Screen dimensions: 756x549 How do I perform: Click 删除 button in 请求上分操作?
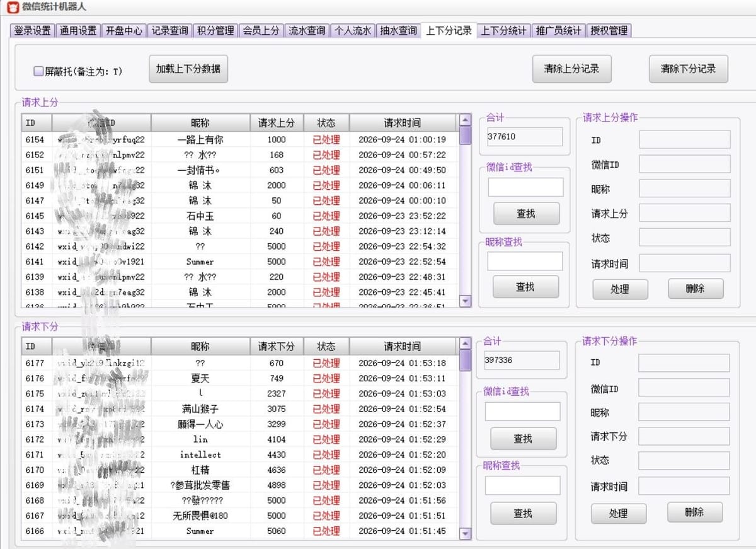coord(696,289)
